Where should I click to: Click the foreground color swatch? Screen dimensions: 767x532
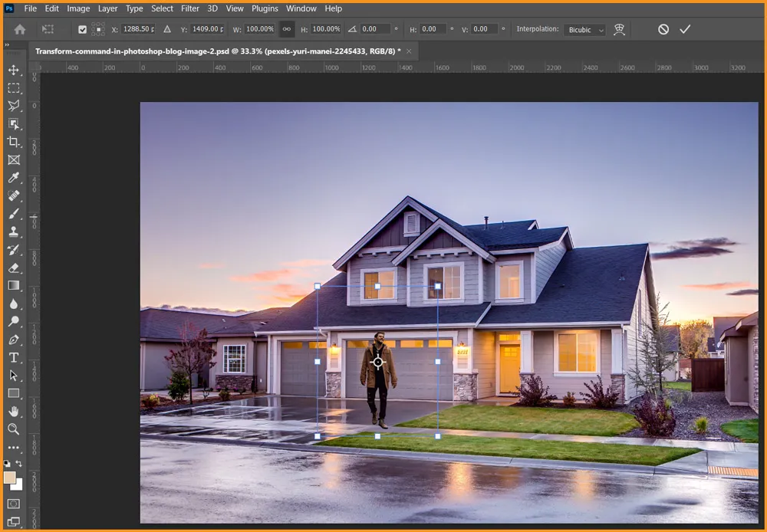(10, 478)
